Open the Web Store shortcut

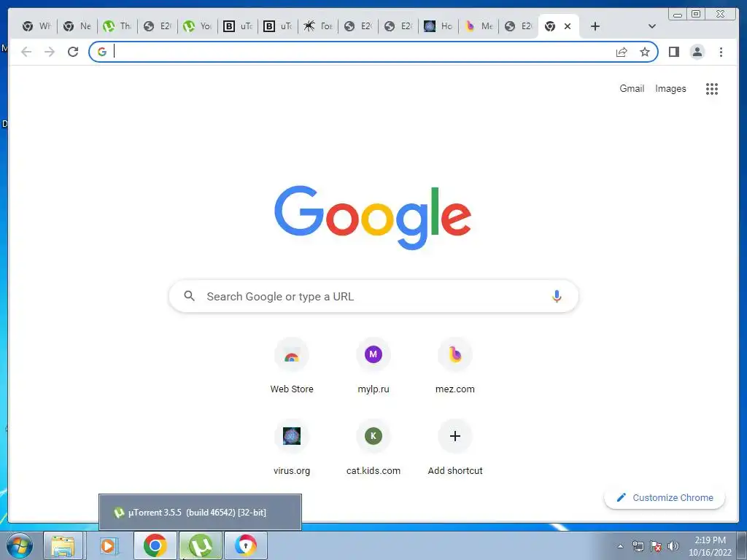click(292, 366)
